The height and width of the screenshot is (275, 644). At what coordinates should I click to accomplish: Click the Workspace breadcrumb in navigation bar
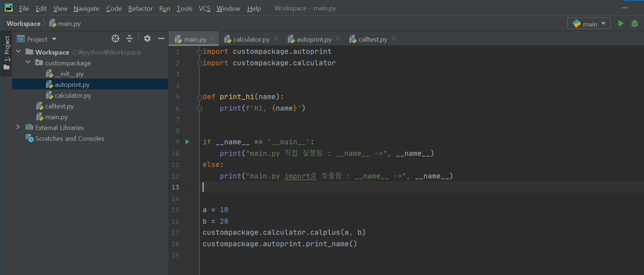[x=24, y=24]
